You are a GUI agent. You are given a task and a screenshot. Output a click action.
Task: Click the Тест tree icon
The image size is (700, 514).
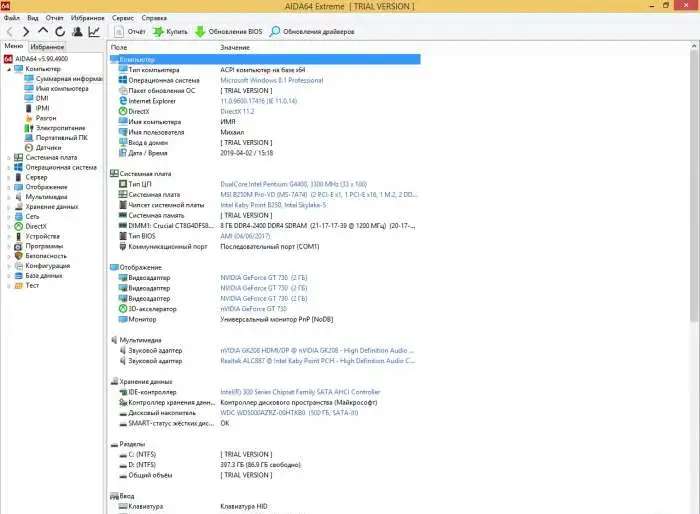click(18, 285)
